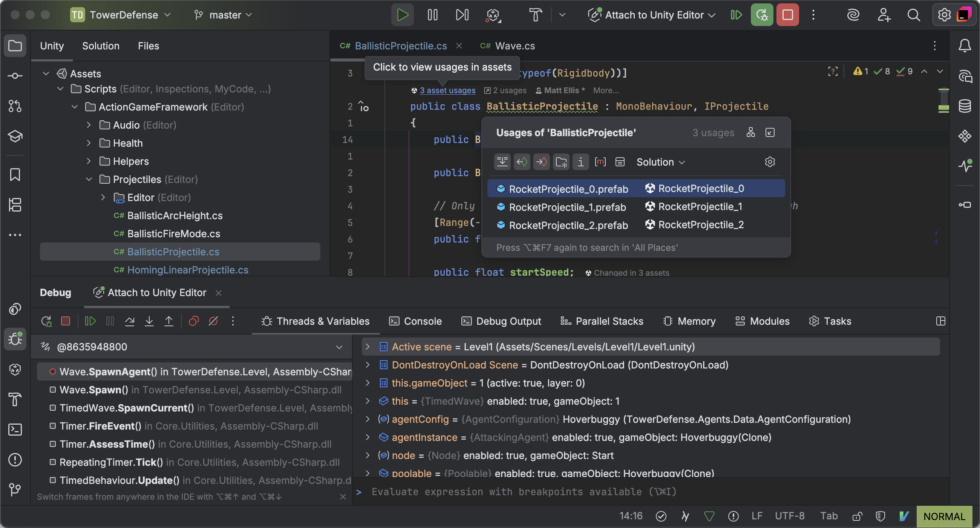Viewport: 980px width, 528px height.
Task: Click the Mute Breakpoints icon in the debug toolbar
Action: click(213, 321)
